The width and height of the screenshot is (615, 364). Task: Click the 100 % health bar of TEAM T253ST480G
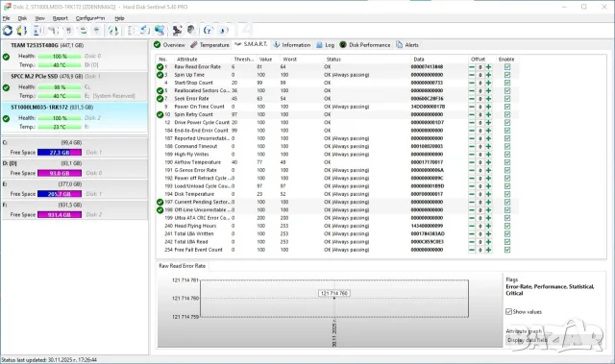(x=60, y=57)
